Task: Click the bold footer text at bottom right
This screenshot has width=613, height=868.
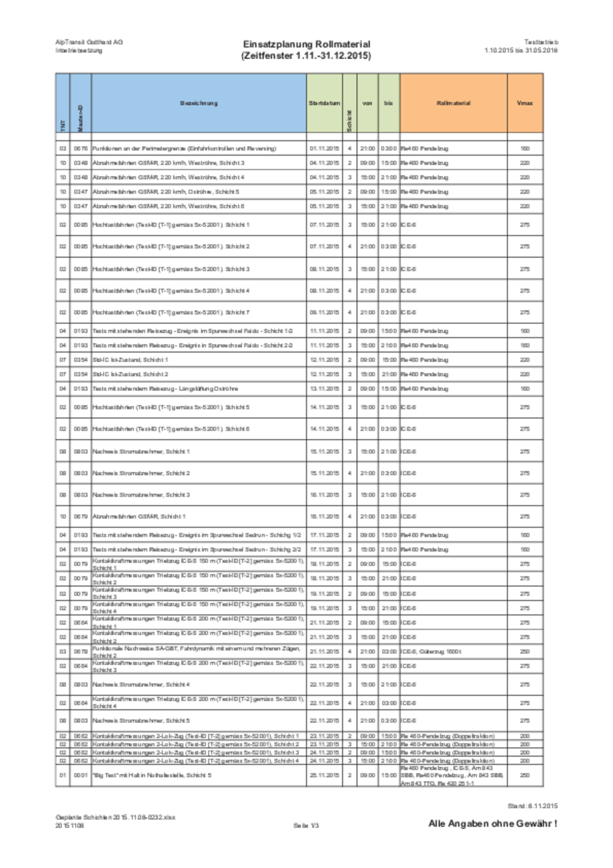Action: tap(490, 824)
